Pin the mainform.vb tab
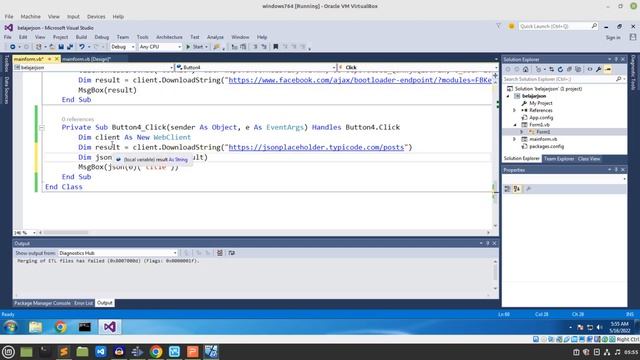 [x=50, y=59]
